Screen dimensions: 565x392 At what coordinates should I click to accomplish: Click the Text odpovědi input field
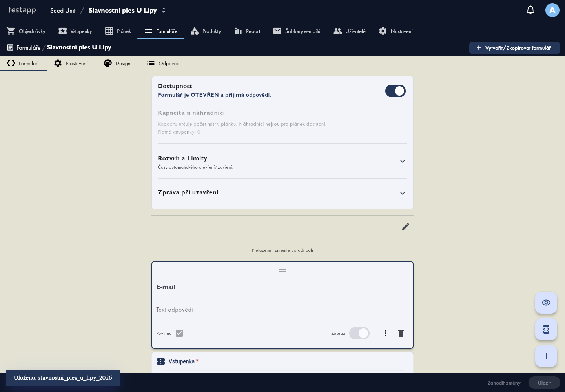point(282,310)
